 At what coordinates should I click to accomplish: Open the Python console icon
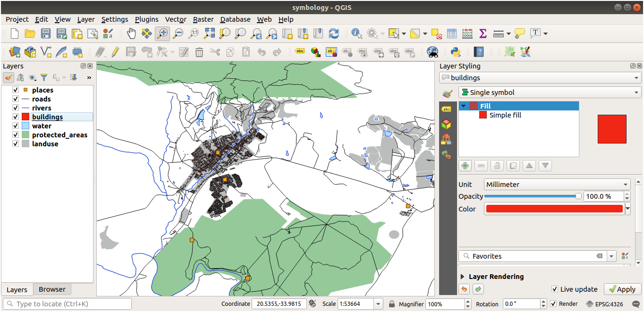point(456,52)
